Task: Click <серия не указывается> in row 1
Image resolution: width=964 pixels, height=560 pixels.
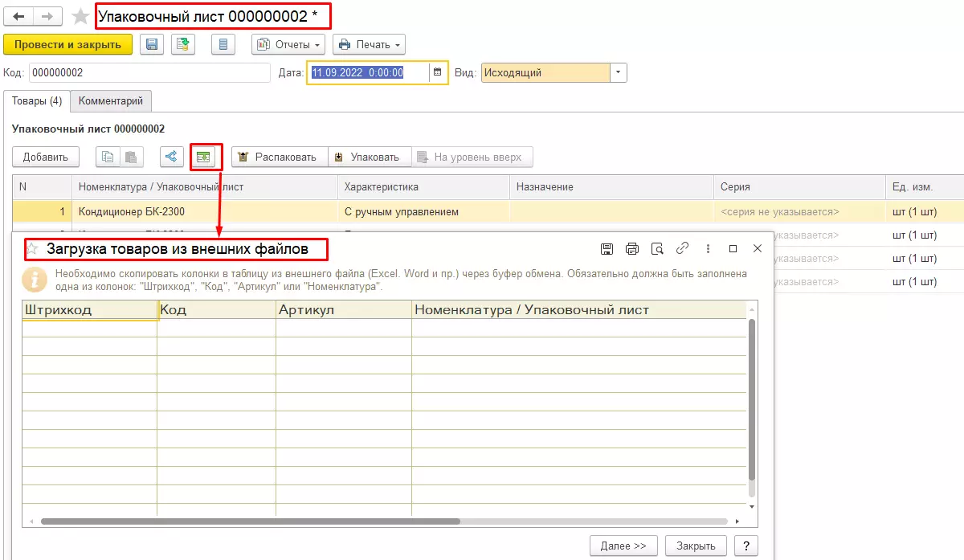Action: pyautogui.click(x=780, y=212)
